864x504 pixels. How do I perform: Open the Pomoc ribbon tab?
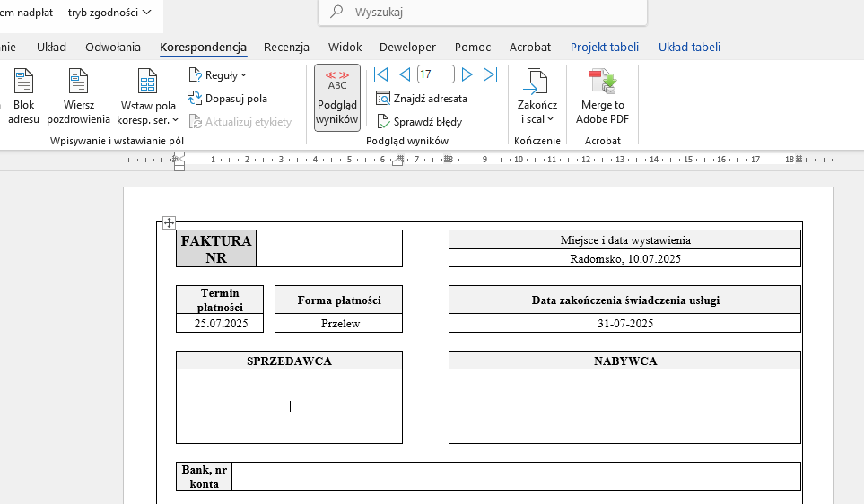[x=473, y=47]
